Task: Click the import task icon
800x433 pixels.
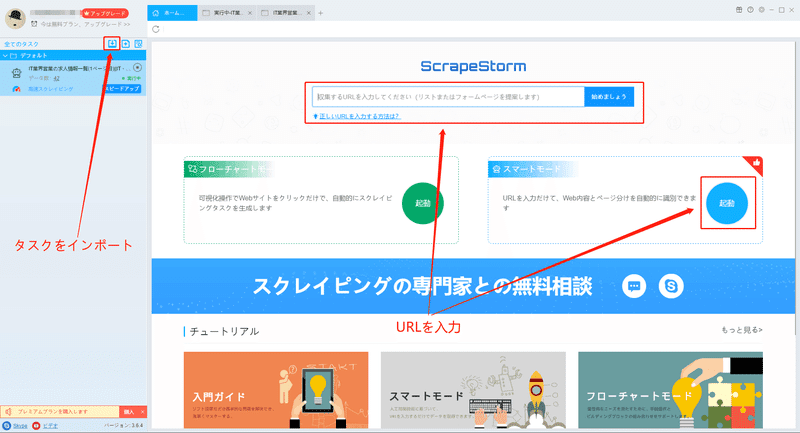Action: 112,43
